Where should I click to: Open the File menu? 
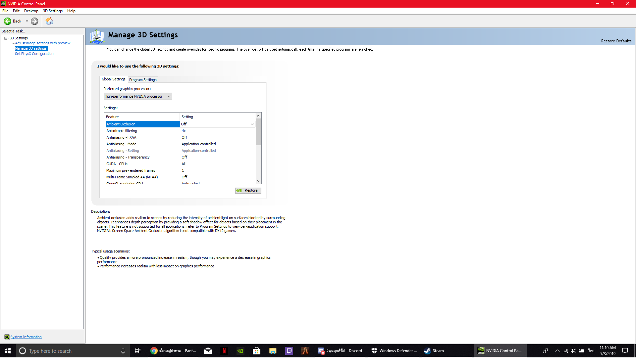click(x=5, y=11)
